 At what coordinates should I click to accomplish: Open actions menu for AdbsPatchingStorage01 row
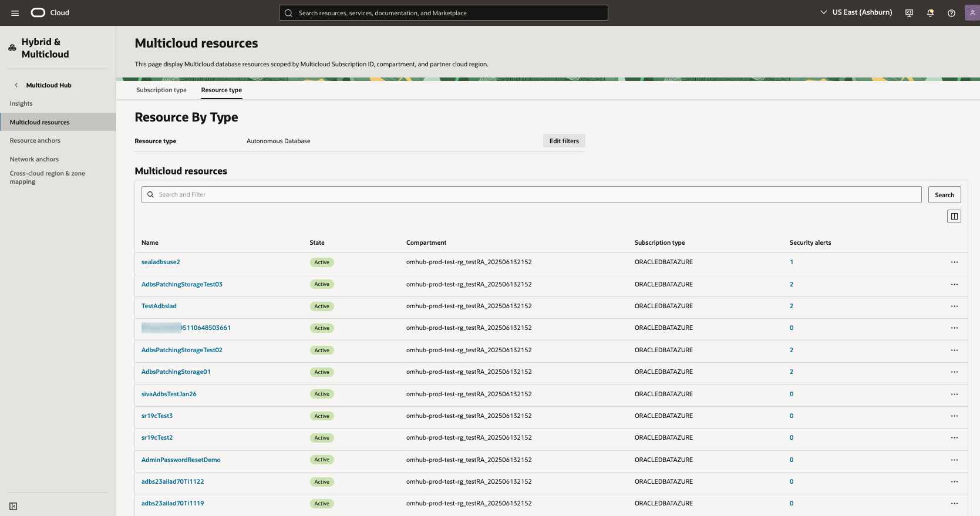954,372
